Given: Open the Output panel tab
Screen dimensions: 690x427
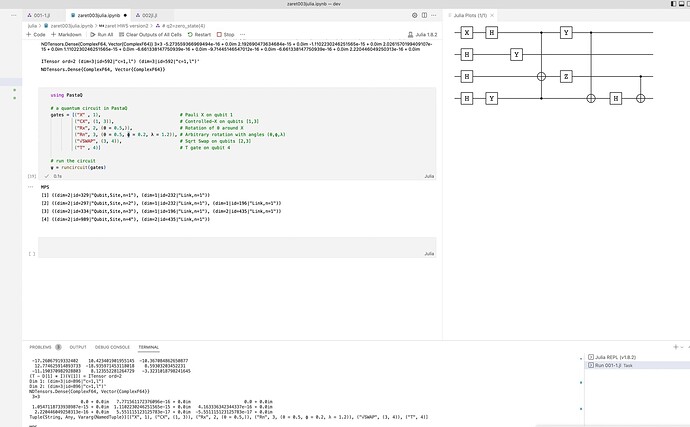Looking at the screenshot, I should (78, 347).
